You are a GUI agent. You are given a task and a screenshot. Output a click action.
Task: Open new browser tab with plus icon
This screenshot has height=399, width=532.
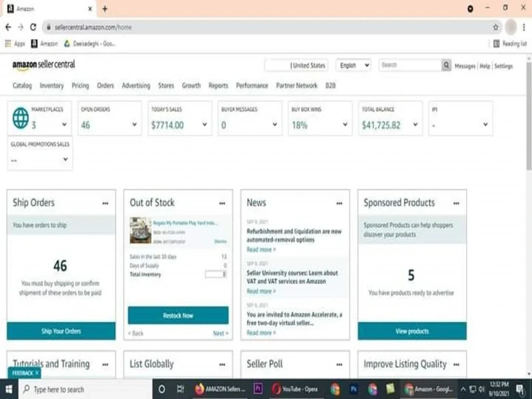click(105, 9)
